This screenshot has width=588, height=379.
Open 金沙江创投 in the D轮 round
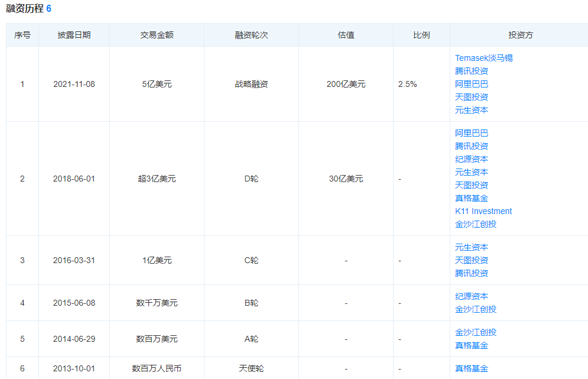(474, 224)
